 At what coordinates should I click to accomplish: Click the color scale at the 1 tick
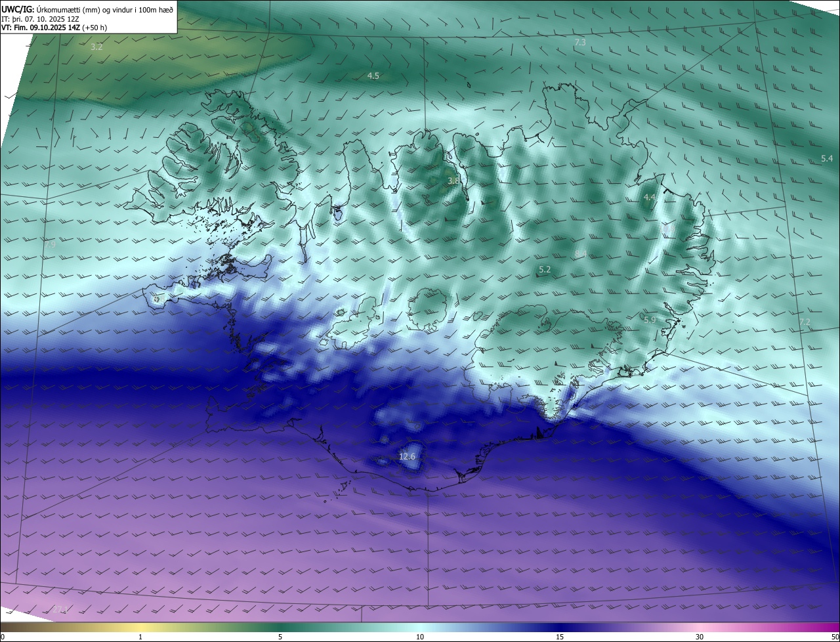(x=140, y=637)
